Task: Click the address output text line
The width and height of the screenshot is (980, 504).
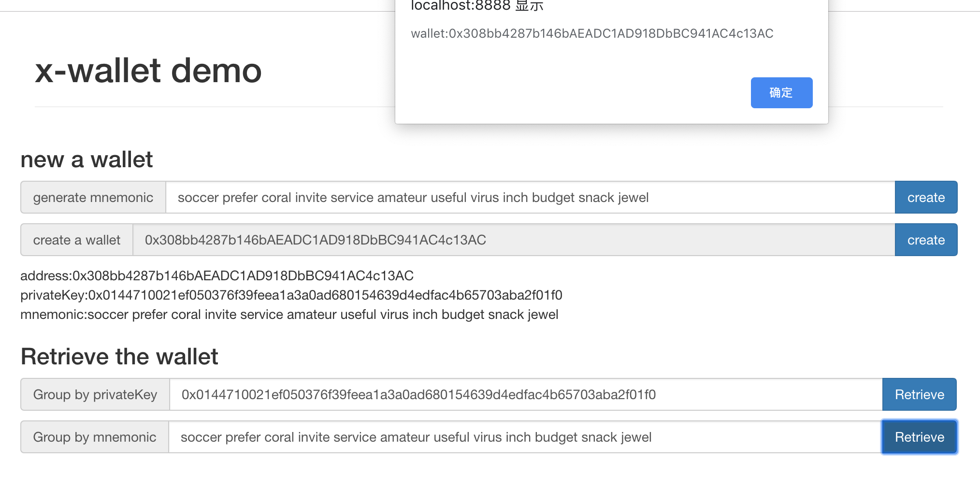Action: pos(216,276)
